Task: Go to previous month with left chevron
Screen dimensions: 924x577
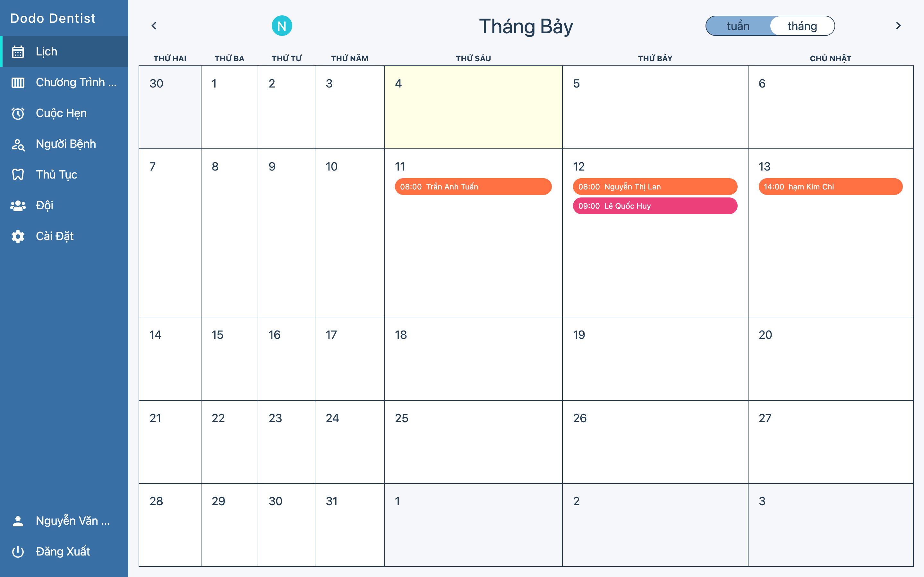Action: pyautogui.click(x=154, y=26)
